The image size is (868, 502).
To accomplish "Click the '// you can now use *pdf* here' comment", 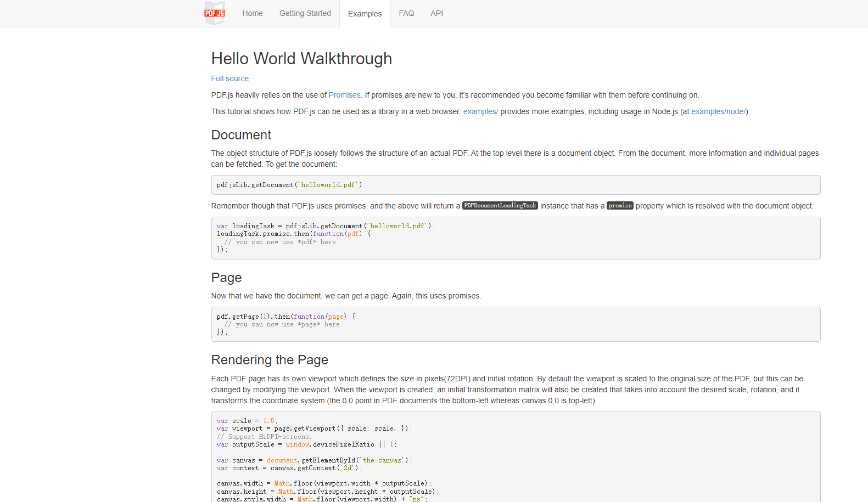I will coord(280,242).
